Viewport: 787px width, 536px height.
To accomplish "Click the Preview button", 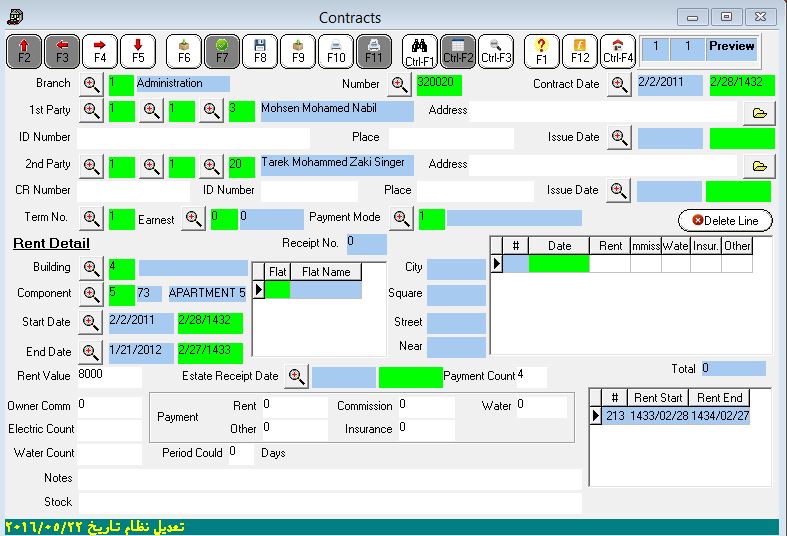I will [x=732, y=47].
